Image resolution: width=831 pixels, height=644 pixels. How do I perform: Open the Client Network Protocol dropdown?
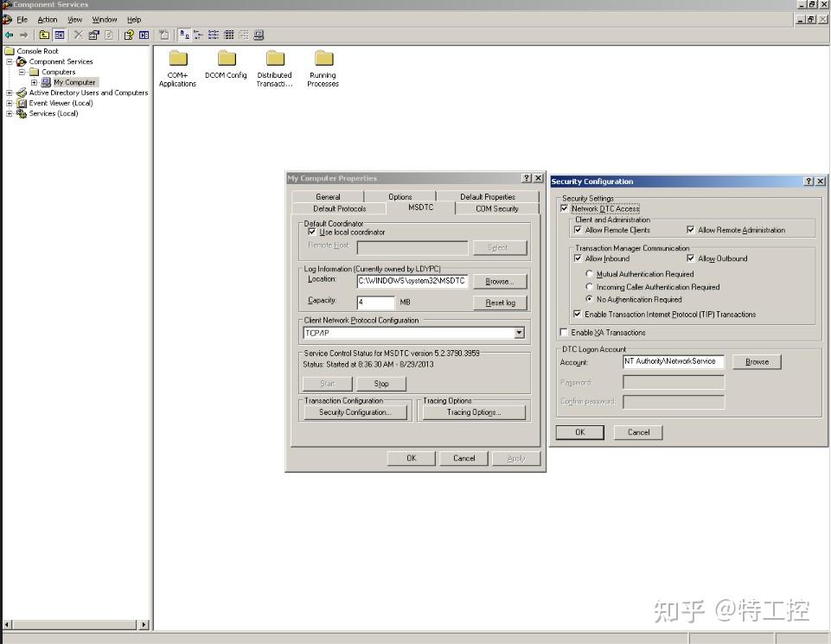click(519, 333)
